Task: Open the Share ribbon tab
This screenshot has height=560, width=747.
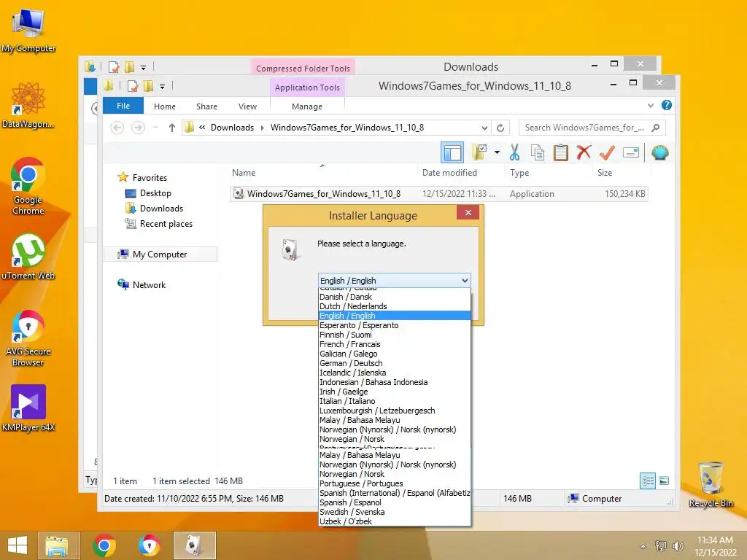Action: (x=206, y=106)
